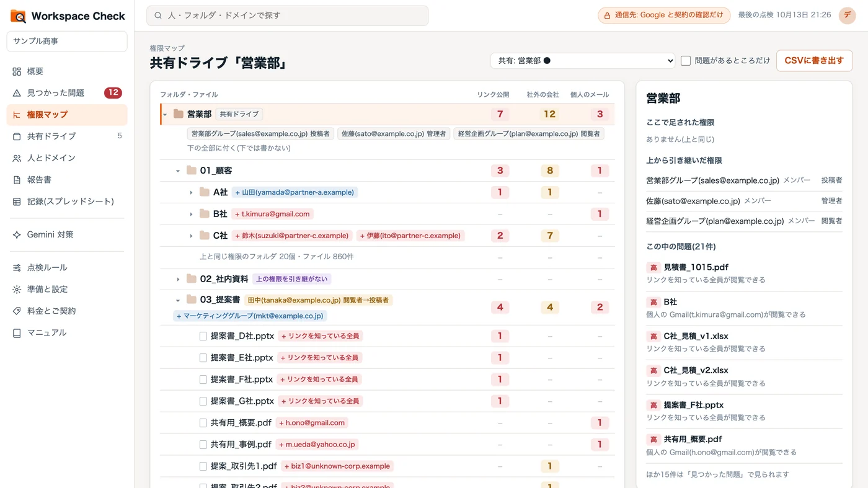
Task: Click the document icon for 報告書
Action: click(17, 180)
